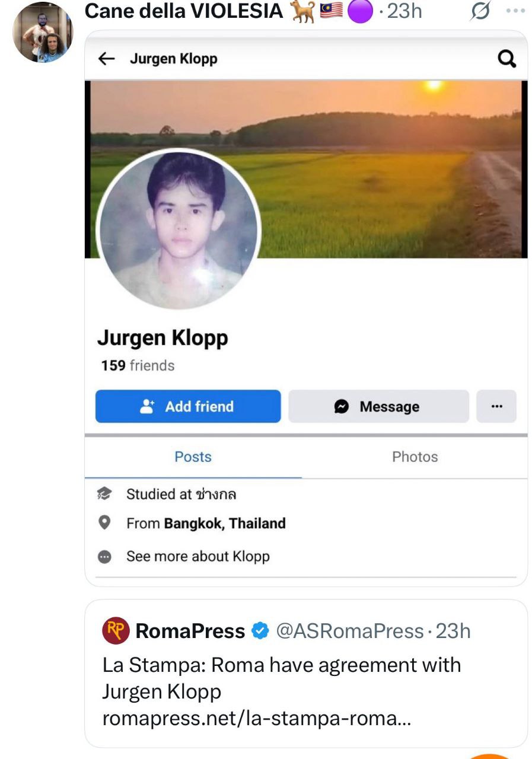This screenshot has width=532, height=759.
Task: Tap the Messenger icon in Message button
Action: (x=342, y=406)
